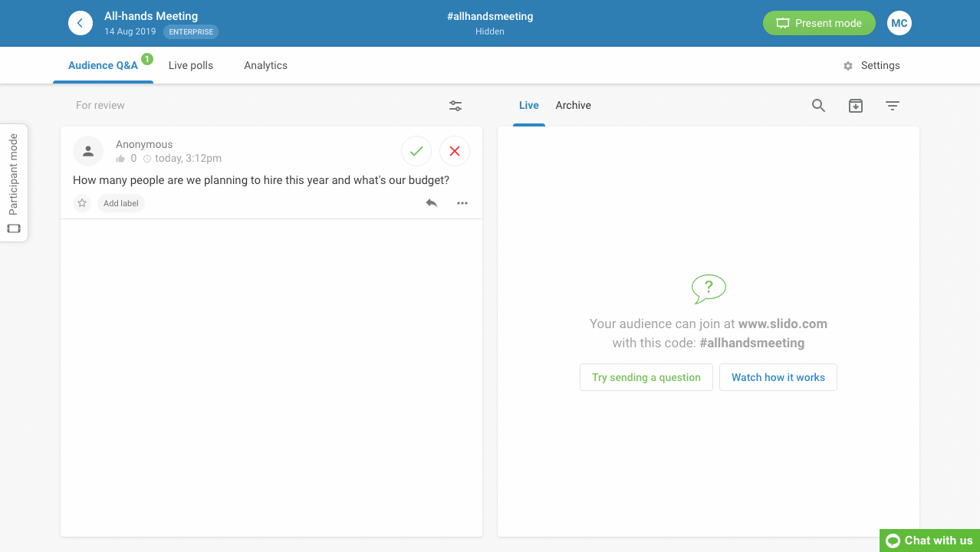Click Watch how it works
The height and width of the screenshot is (552, 980).
point(778,377)
